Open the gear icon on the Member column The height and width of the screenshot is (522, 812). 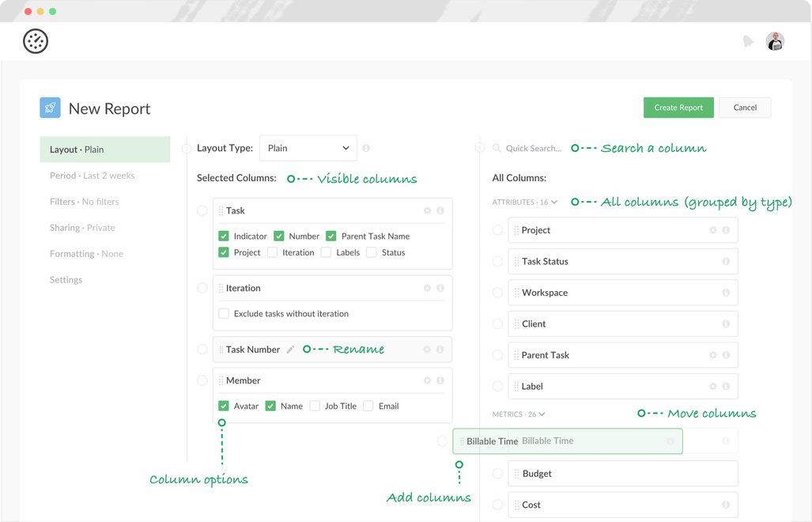(427, 380)
